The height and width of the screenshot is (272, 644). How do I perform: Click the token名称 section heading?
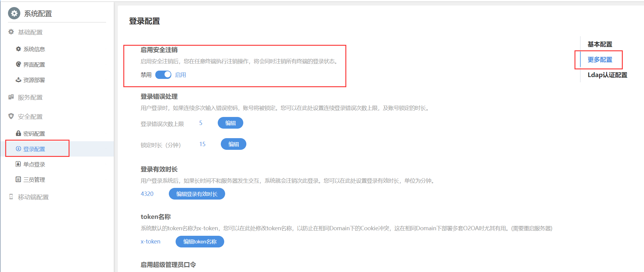pyautogui.click(x=156, y=216)
